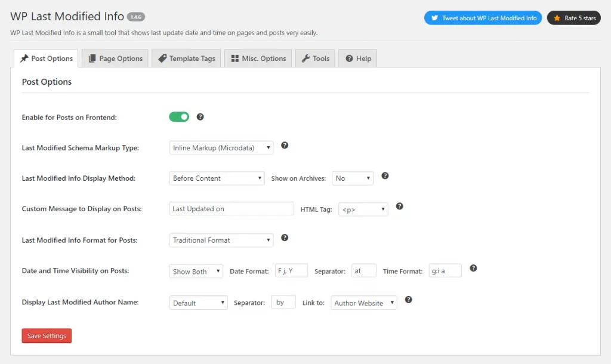Click help icon next to Schema Markup Type dropdown
The height and width of the screenshot is (364, 611).
click(x=285, y=146)
